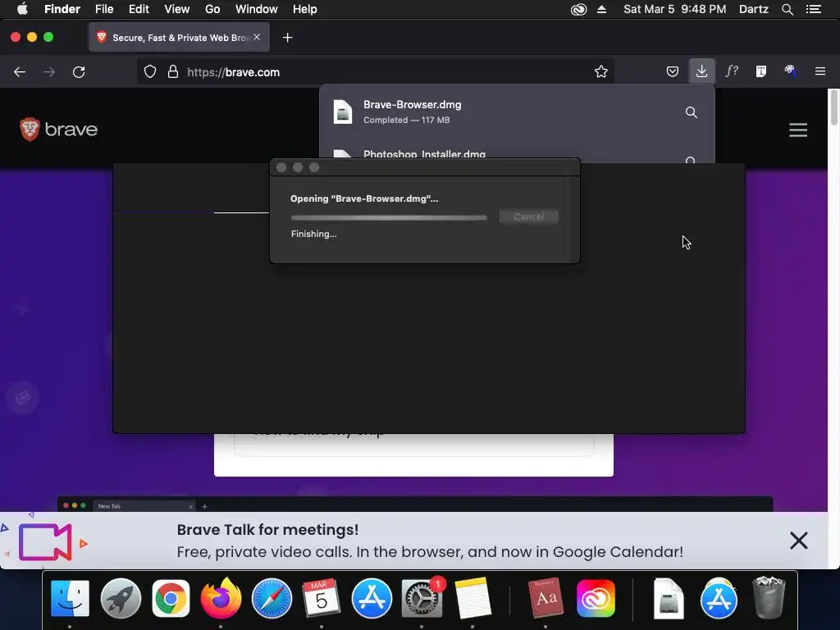Open System Preferences with badge in Dock
The width and height of the screenshot is (840, 630).
[422, 598]
